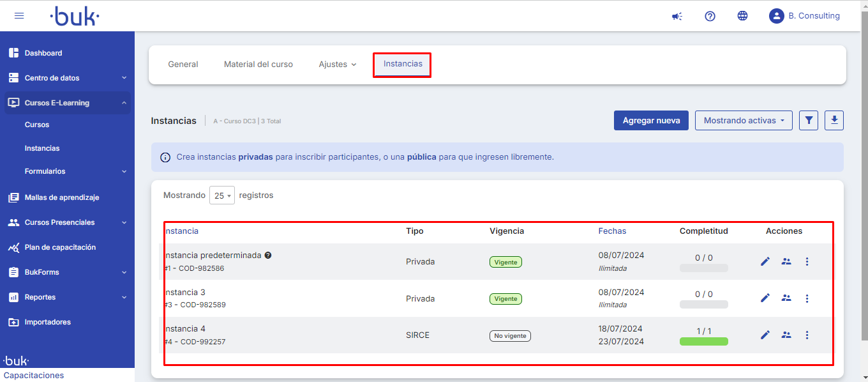Open the help question mark icon
The width and height of the screenshot is (868, 382).
point(710,16)
